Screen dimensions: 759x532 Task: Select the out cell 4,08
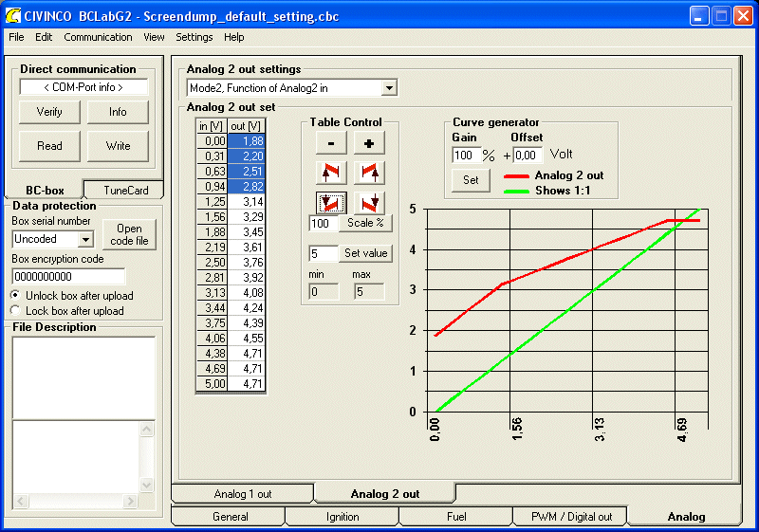(247, 293)
